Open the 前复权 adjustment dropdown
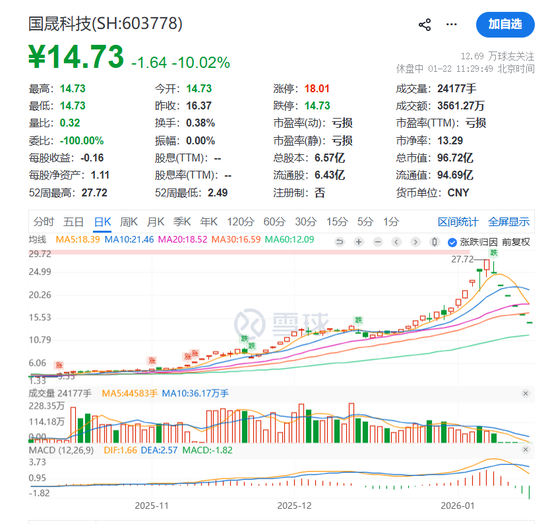The image size is (550, 524). point(516,242)
